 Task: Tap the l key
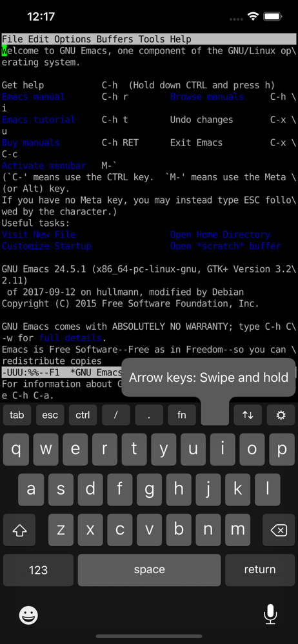coord(267,489)
